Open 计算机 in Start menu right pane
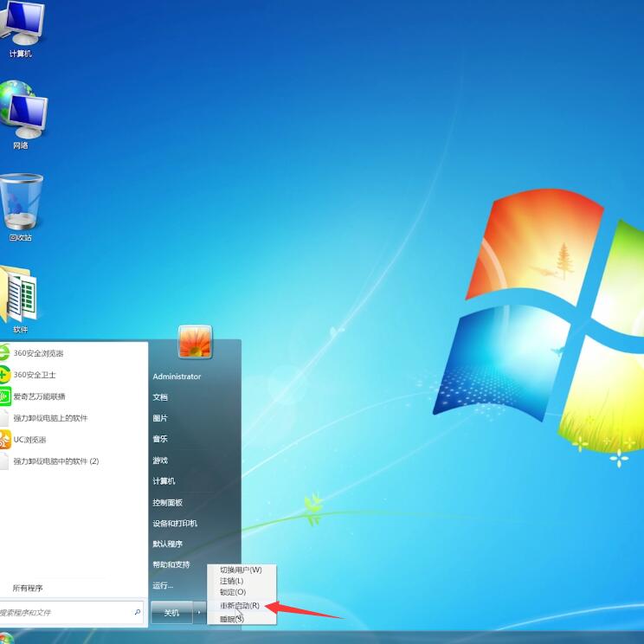 click(x=164, y=481)
